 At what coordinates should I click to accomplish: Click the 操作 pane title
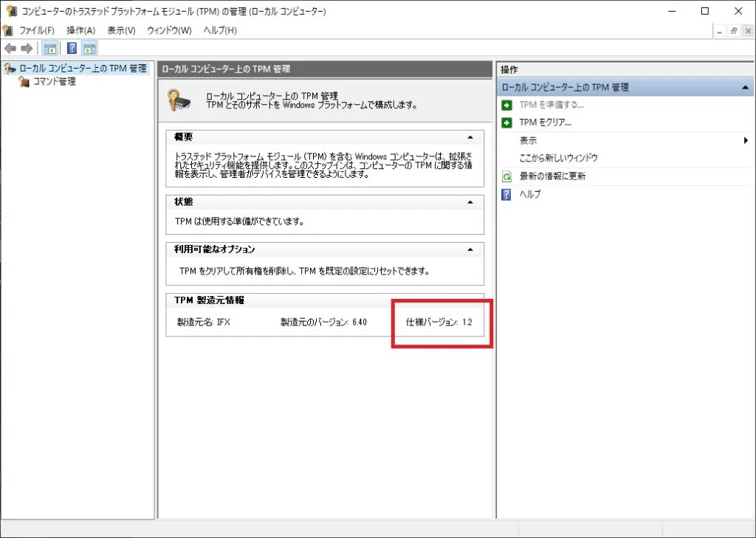tap(509, 70)
